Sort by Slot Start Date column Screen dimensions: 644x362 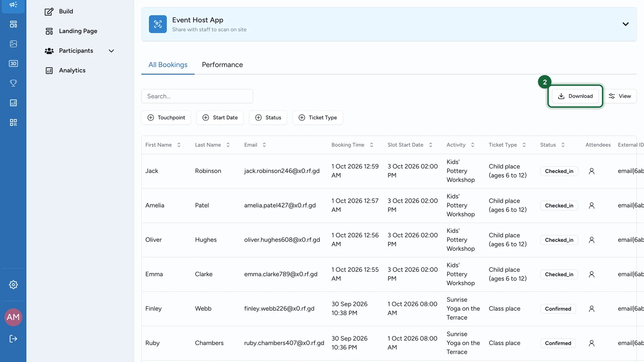coord(410,145)
